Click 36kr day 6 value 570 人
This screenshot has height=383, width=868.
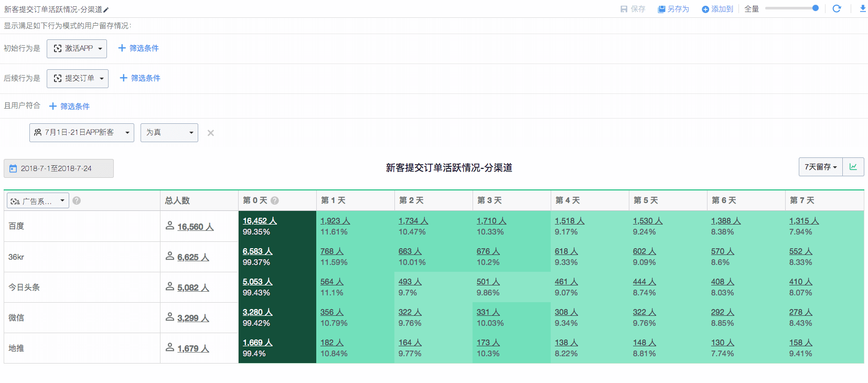pos(723,251)
